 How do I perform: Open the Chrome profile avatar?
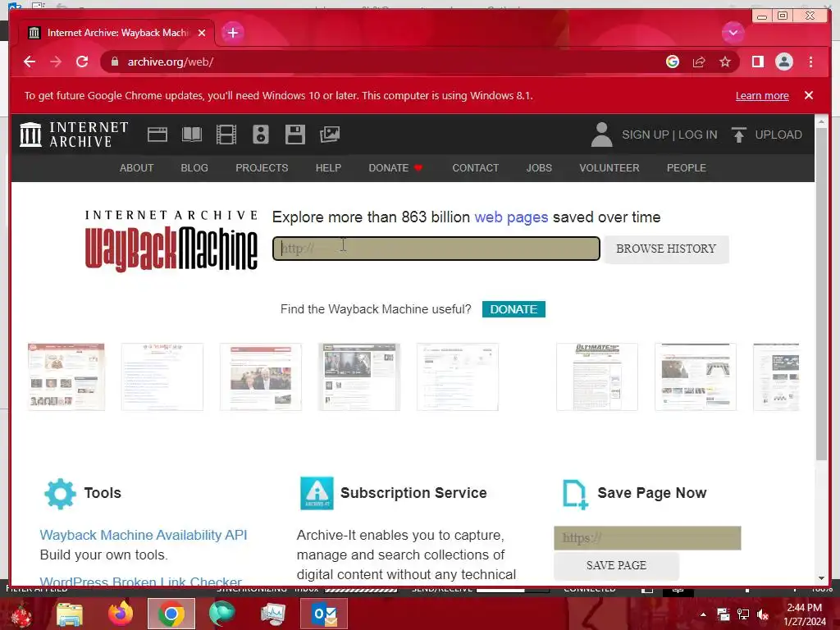click(x=783, y=62)
